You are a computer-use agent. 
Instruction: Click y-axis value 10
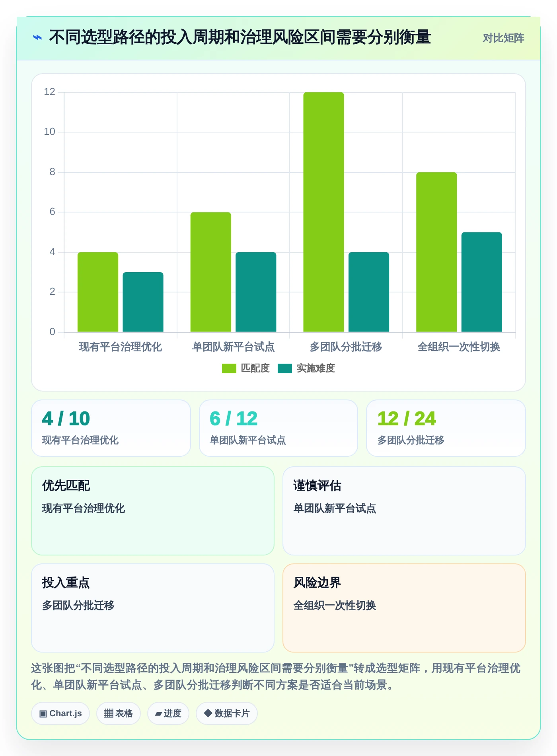tap(50, 132)
